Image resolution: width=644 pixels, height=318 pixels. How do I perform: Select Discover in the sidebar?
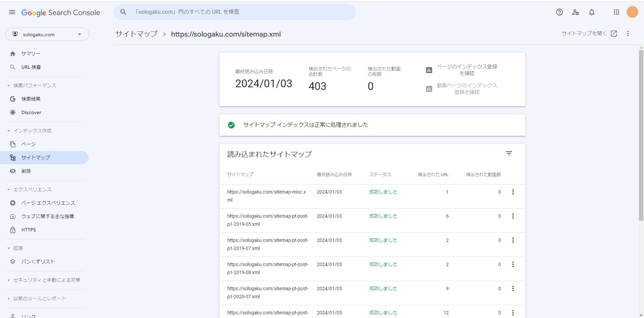tap(31, 112)
